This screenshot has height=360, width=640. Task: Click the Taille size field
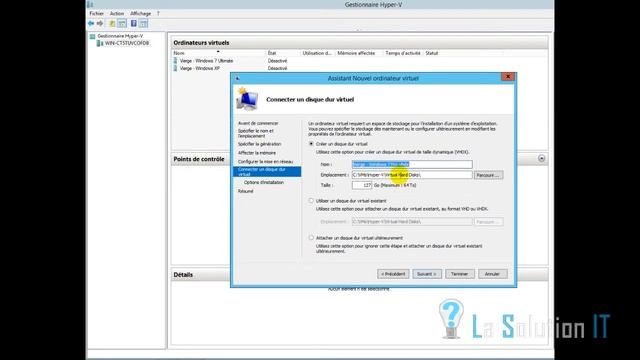[362, 185]
